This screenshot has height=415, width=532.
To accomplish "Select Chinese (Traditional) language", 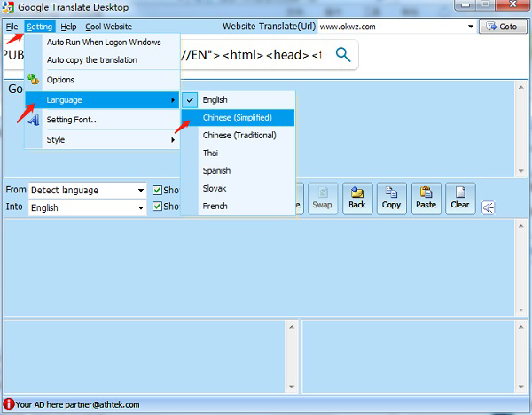I will pos(238,135).
